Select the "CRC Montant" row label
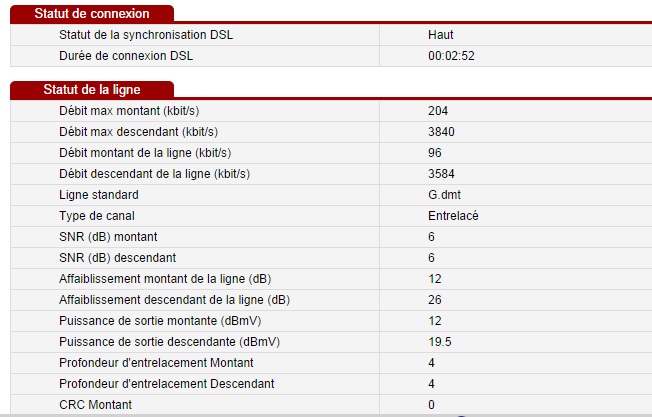Screen dimensions: 652x417 (x=95, y=404)
